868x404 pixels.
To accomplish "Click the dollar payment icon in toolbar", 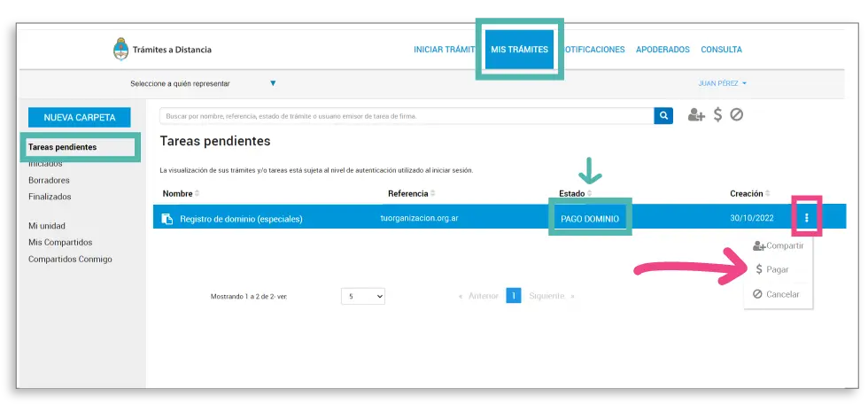I will point(717,115).
